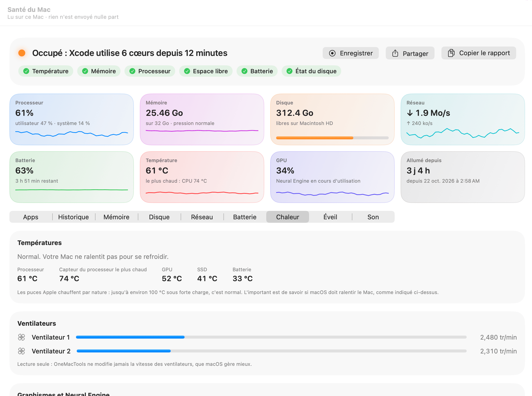Open the Apps tab
532x396 pixels.
31,217
